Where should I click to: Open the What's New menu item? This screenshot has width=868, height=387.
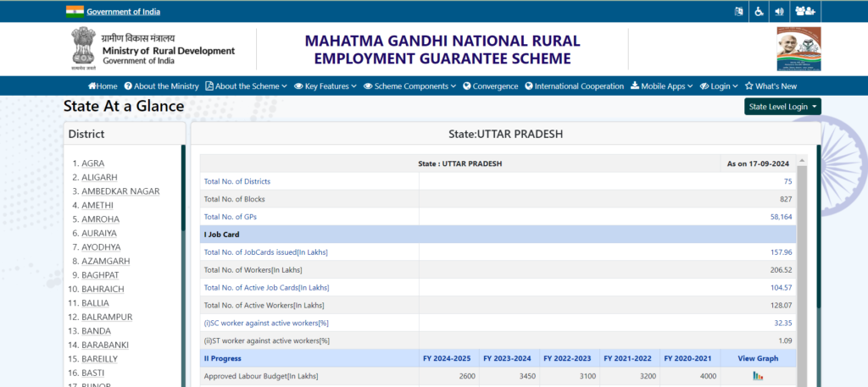pos(771,86)
